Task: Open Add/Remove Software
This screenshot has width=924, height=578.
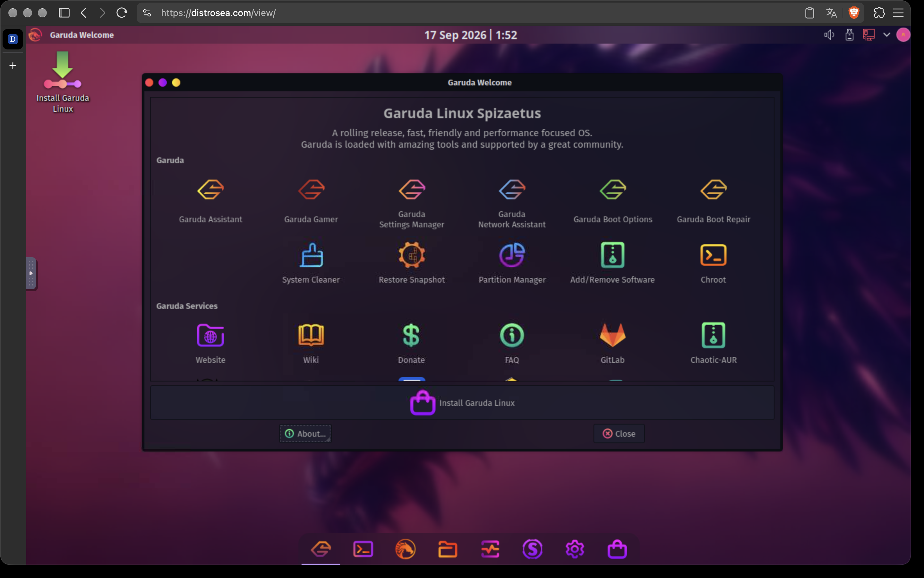Action: click(x=612, y=263)
